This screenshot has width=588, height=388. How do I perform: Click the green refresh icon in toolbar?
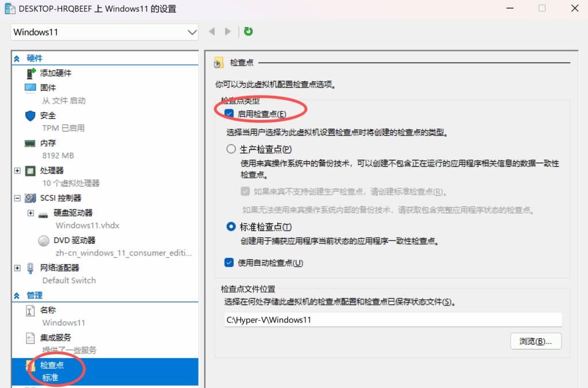pyautogui.click(x=248, y=32)
